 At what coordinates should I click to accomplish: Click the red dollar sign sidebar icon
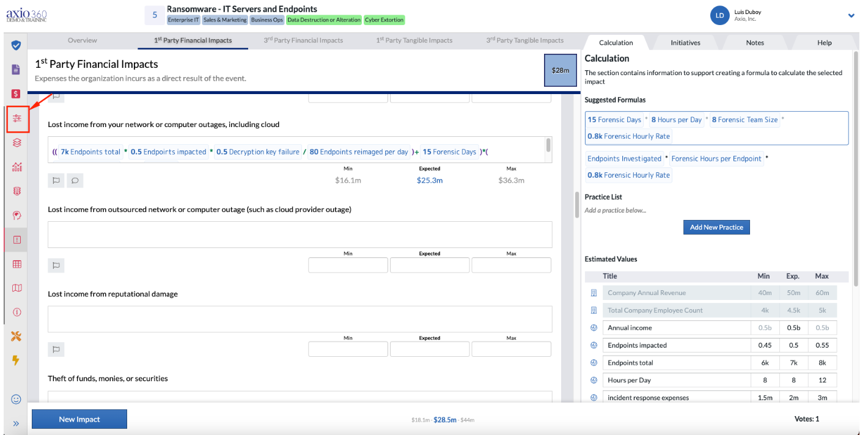[x=17, y=93]
